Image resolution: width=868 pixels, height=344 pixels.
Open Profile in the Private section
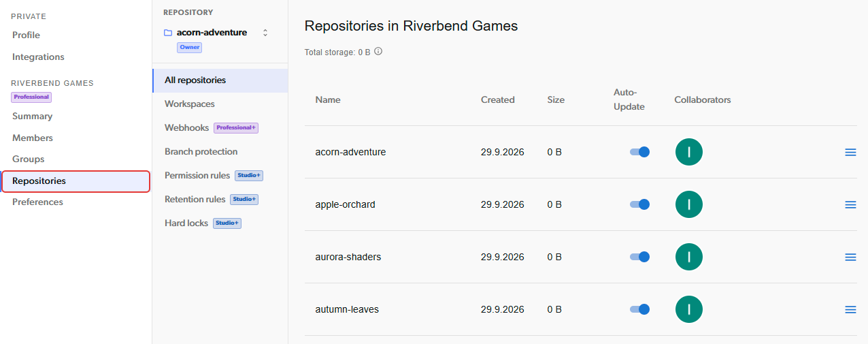coord(26,35)
